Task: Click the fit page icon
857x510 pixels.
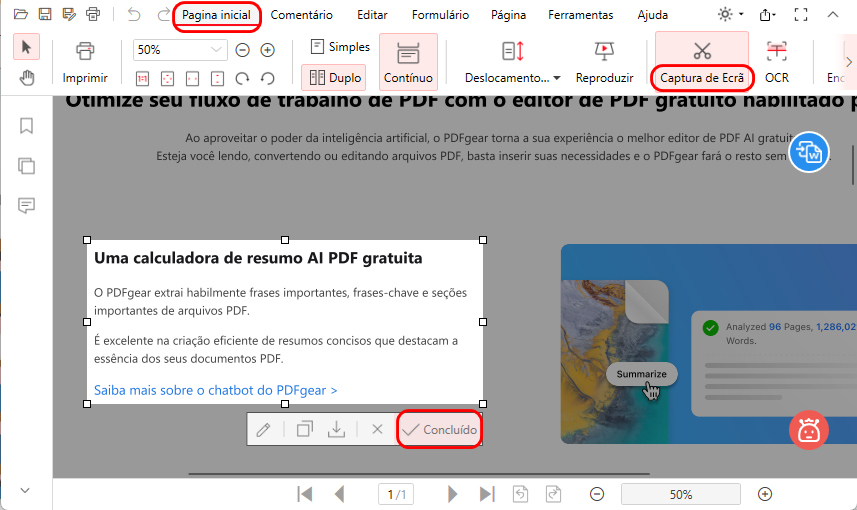Action: (167, 79)
